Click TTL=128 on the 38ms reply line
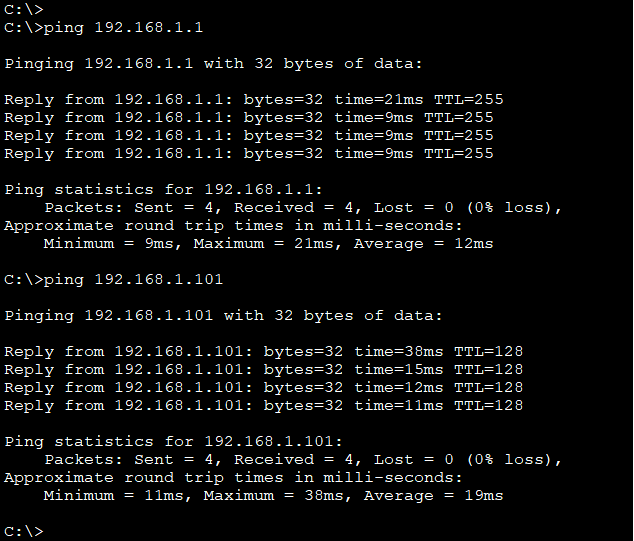The height and width of the screenshot is (541, 634). pyautogui.click(x=488, y=351)
